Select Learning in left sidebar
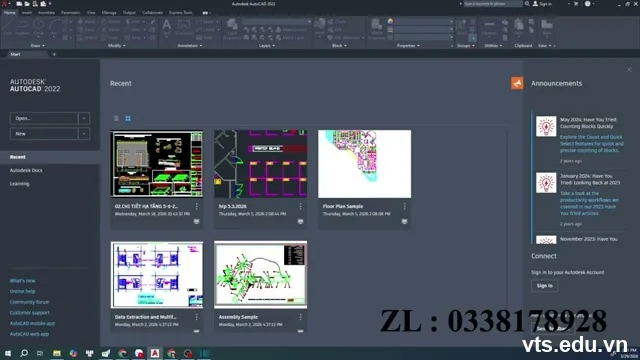 [x=20, y=184]
